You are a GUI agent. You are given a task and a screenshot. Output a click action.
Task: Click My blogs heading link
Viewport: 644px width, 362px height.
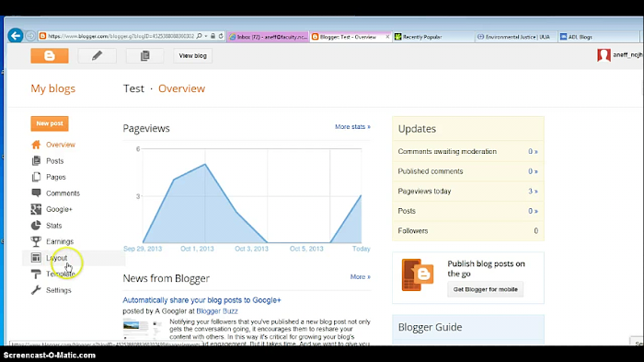pyautogui.click(x=53, y=88)
